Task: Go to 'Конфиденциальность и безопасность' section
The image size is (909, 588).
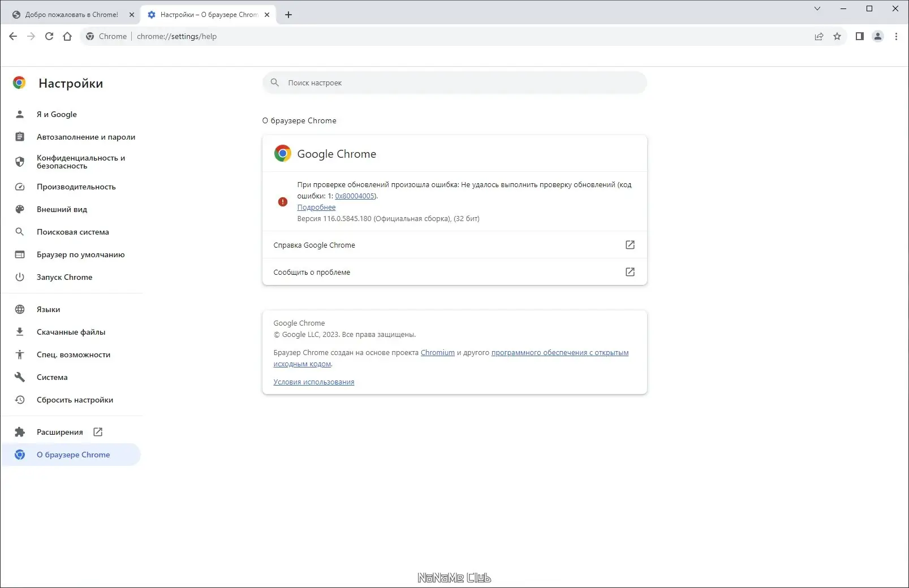Action: (71, 162)
